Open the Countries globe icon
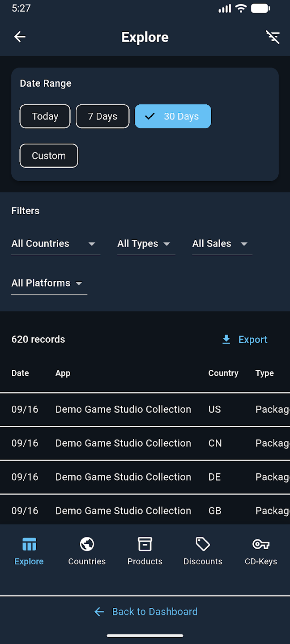290x644 pixels. [87, 544]
